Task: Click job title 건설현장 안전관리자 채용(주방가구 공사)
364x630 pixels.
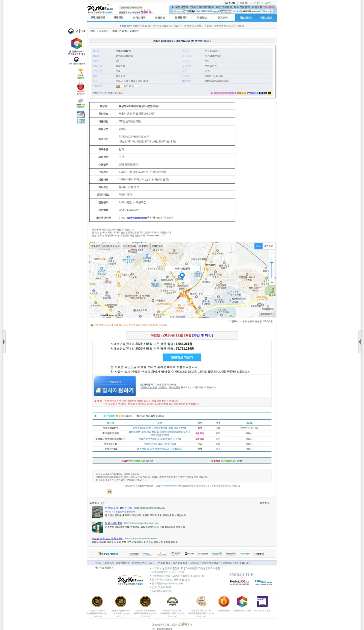Action: [x=160, y=439]
